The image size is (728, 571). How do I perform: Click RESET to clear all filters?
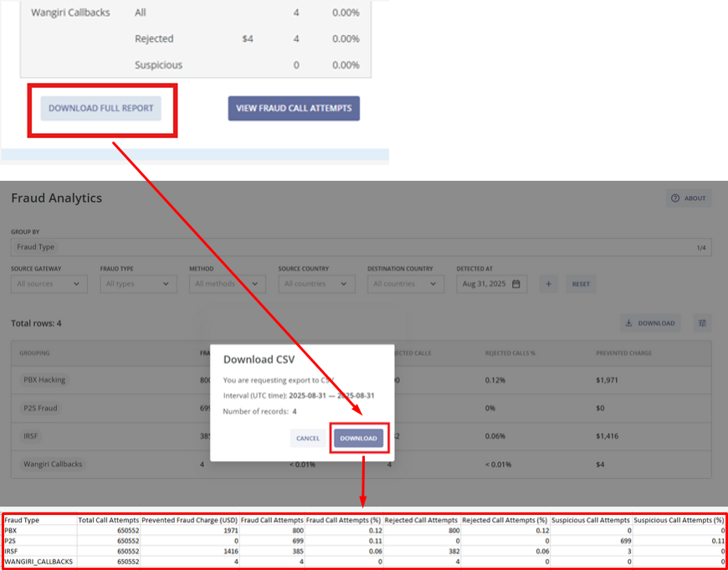581,284
